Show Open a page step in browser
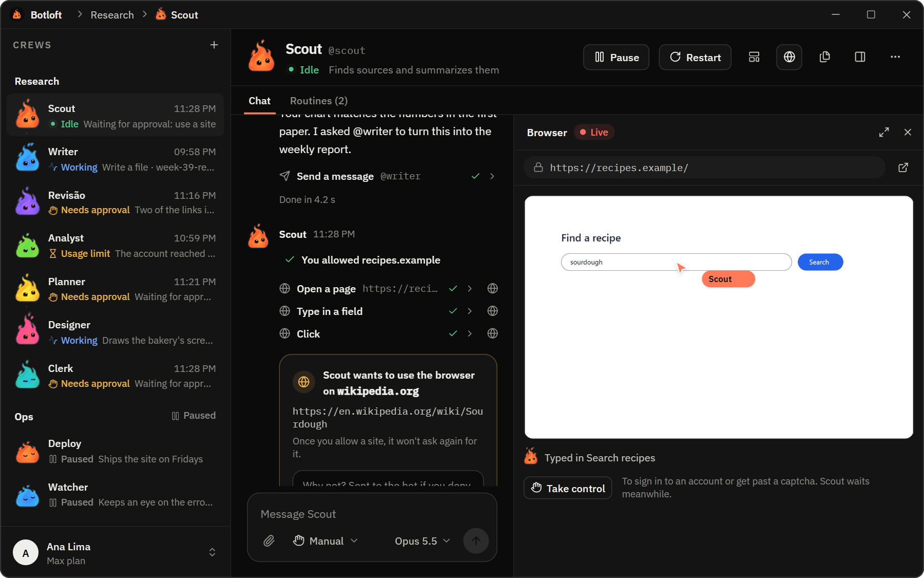 pos(493,288)
